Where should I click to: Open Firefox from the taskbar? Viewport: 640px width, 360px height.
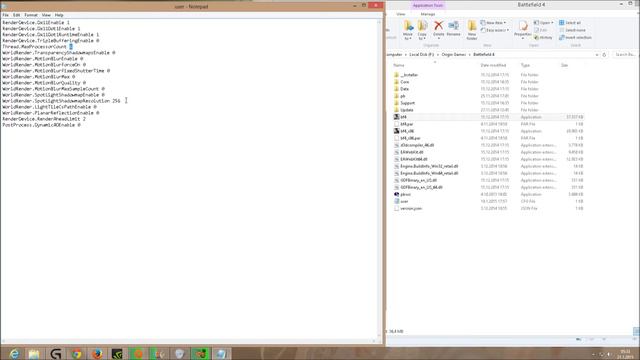click(x=97, y=354)
